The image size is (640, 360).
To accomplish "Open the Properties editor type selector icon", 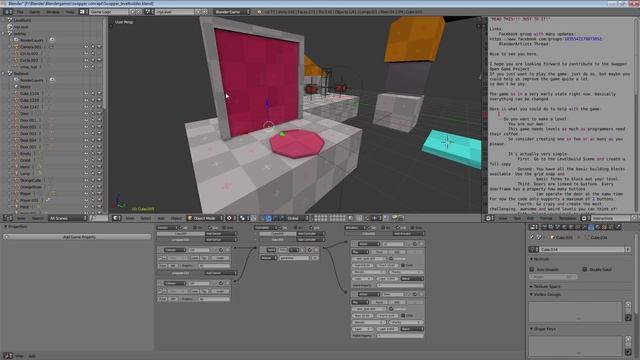I will pyautogui.click(x=533, y=227).
